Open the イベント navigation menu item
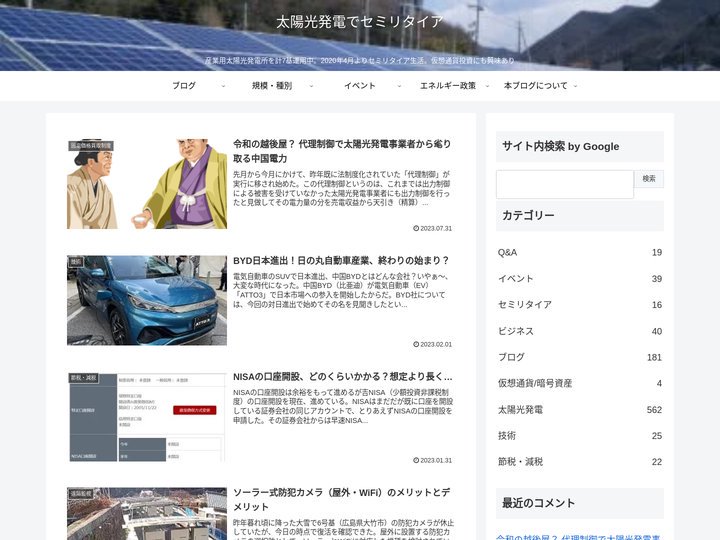The height and width of the screenshot is (540, 720). coord(360,85)
